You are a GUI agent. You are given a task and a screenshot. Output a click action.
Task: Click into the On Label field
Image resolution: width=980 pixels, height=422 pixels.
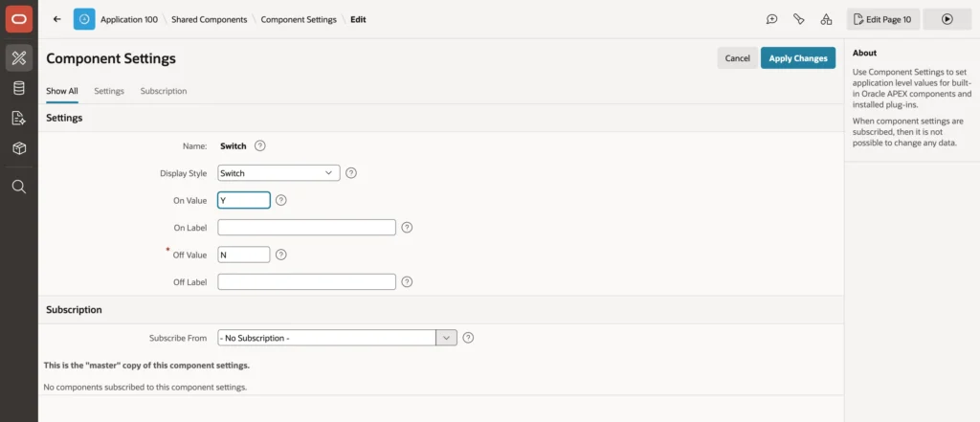[307, 228]
